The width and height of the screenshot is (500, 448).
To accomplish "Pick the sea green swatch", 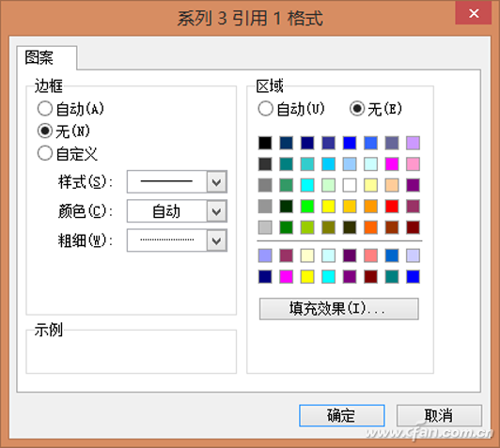I will click(287, 185).
